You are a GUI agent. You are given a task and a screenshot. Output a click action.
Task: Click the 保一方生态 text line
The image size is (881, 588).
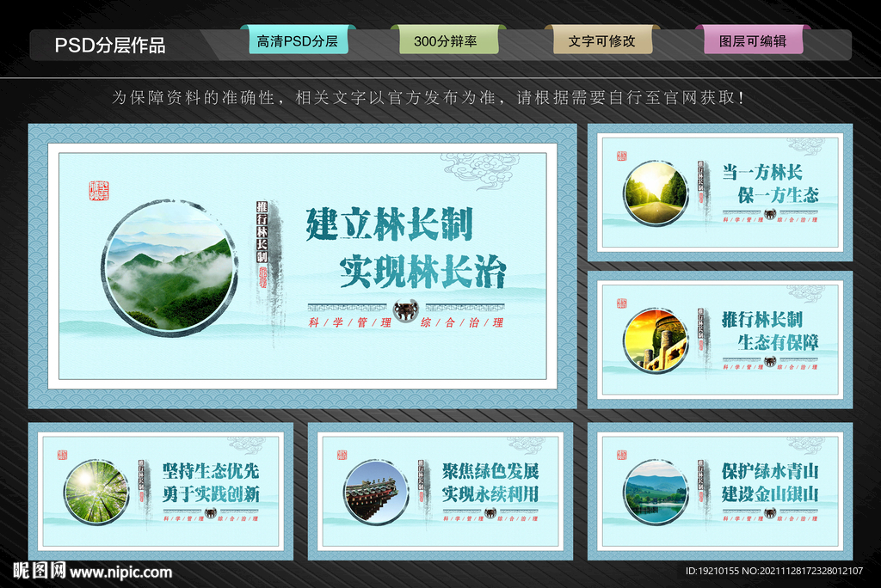point(778,195)
